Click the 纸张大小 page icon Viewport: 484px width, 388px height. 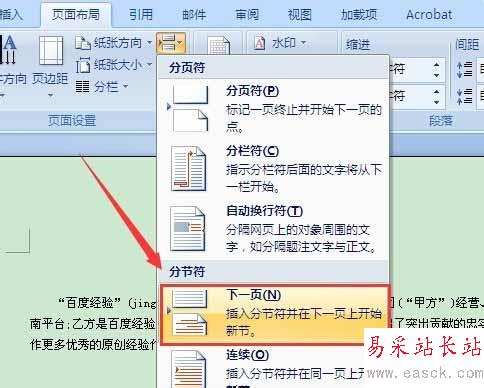(x=83, y=65)
